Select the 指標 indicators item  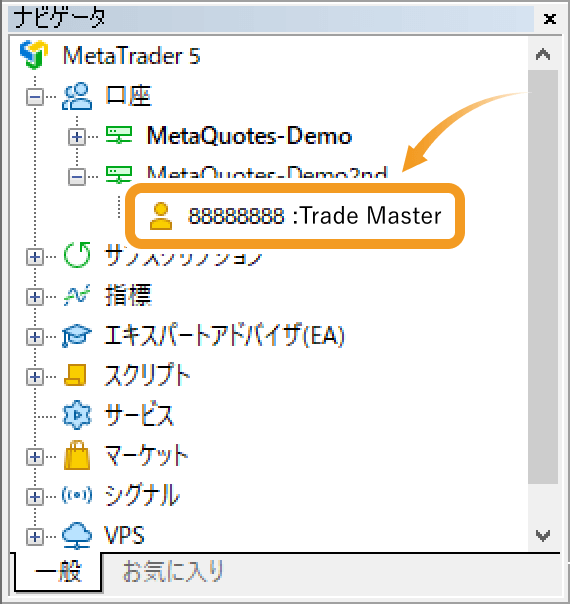tap(129, 295)
